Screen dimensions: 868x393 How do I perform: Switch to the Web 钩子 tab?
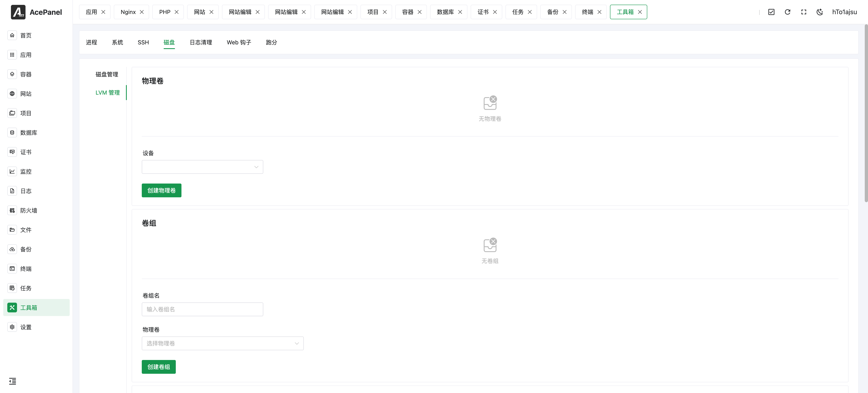239,42
